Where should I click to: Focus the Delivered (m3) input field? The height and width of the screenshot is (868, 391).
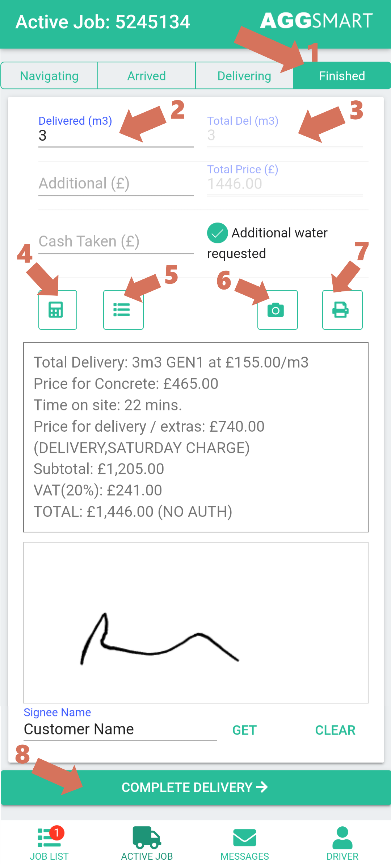[116, 136]
